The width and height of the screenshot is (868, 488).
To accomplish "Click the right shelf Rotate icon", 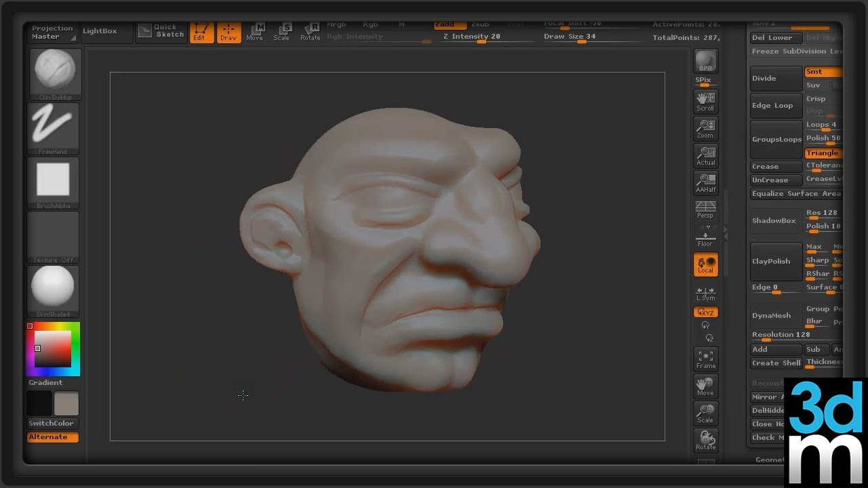I will 706,441.
